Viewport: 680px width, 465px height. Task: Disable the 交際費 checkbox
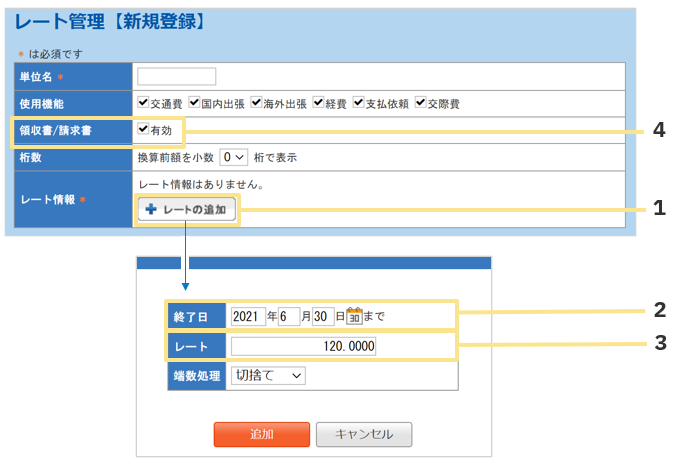point(421,103)
